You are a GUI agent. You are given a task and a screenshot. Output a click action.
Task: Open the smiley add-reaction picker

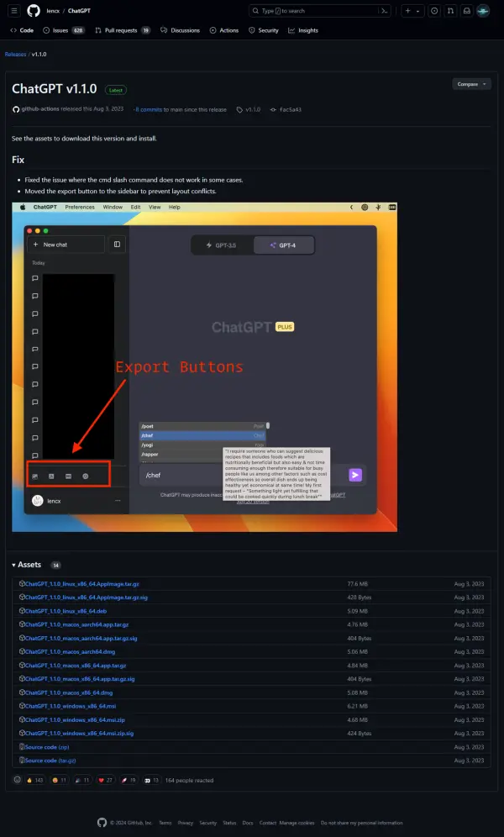17,780
